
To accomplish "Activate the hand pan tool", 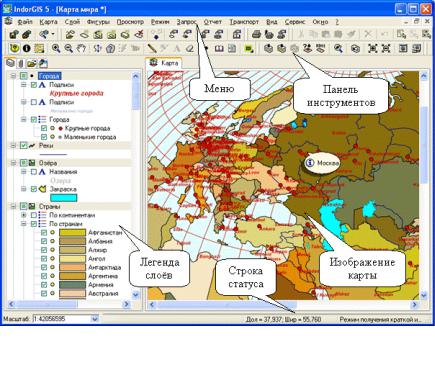I will [81, 49].
